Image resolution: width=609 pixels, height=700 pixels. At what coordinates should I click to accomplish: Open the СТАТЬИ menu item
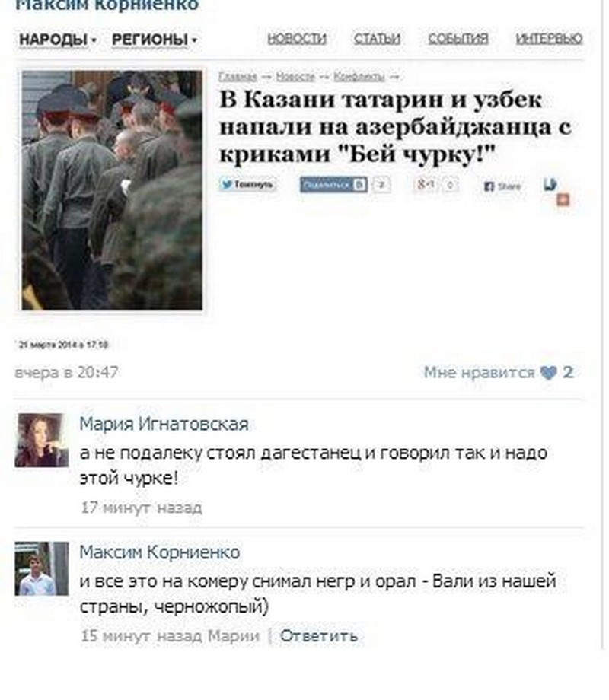coord(377,38)
